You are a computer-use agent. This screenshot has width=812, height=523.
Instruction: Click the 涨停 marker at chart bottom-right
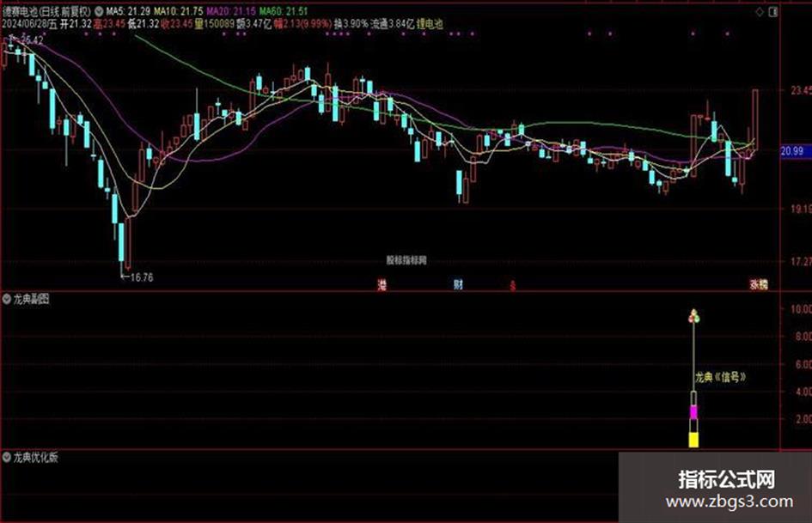click(760, 284)
